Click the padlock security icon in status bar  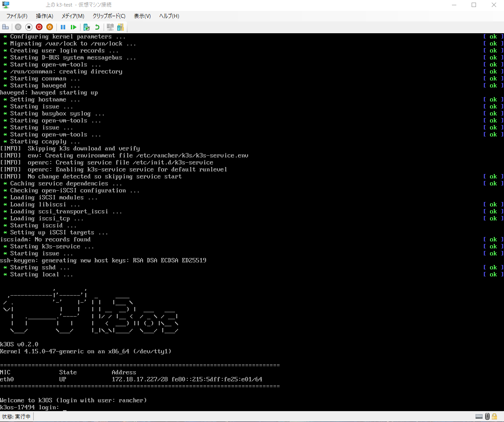[495, 417]
